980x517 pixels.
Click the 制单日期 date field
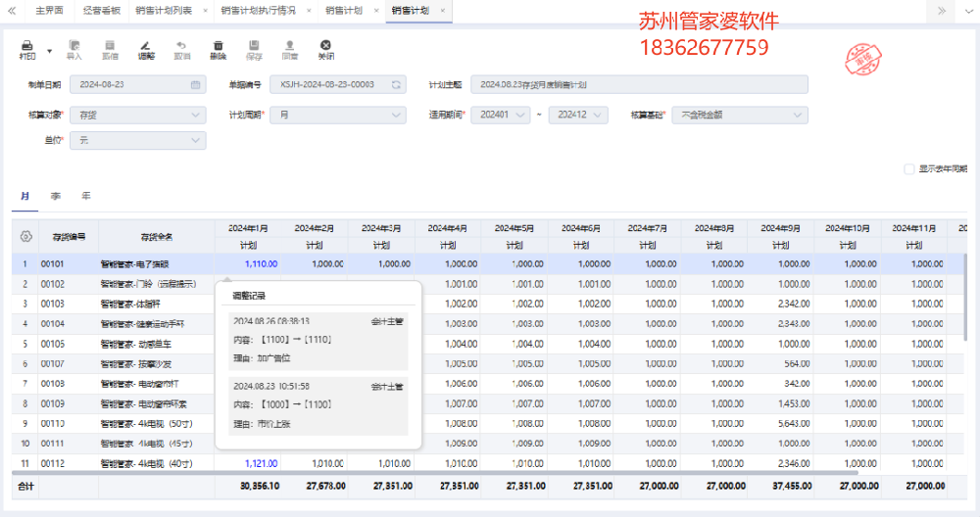point(137,85)
